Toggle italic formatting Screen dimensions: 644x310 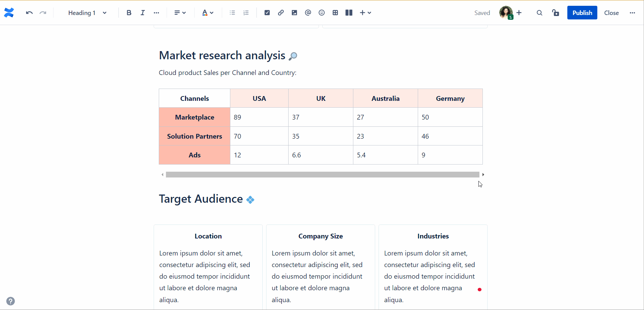point(142,13)
